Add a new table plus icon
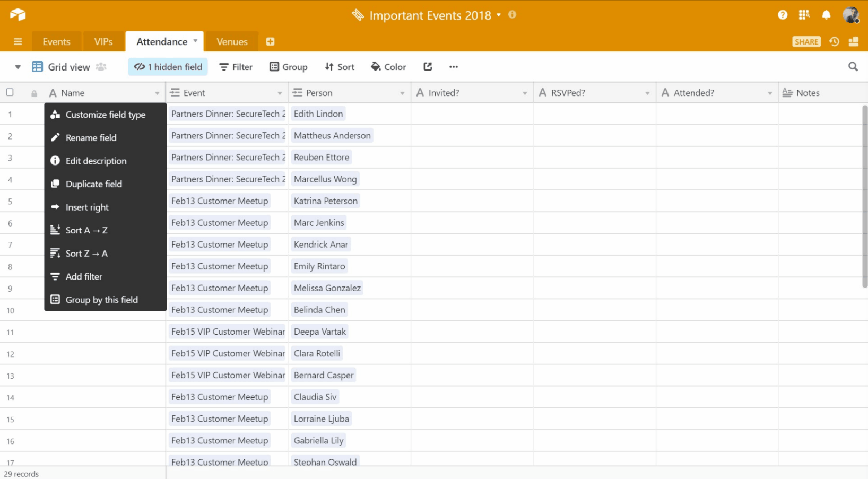 (270, 41)
